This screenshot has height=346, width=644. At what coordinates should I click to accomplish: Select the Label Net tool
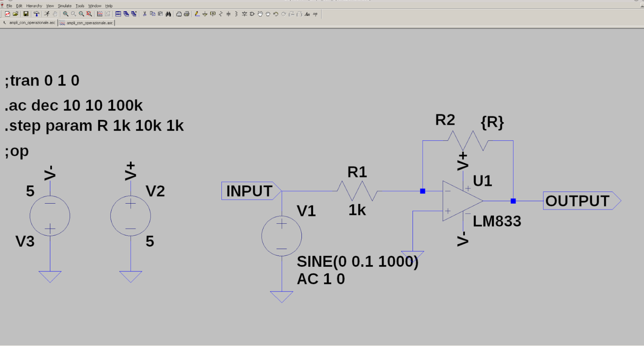(x=213, y=14)
